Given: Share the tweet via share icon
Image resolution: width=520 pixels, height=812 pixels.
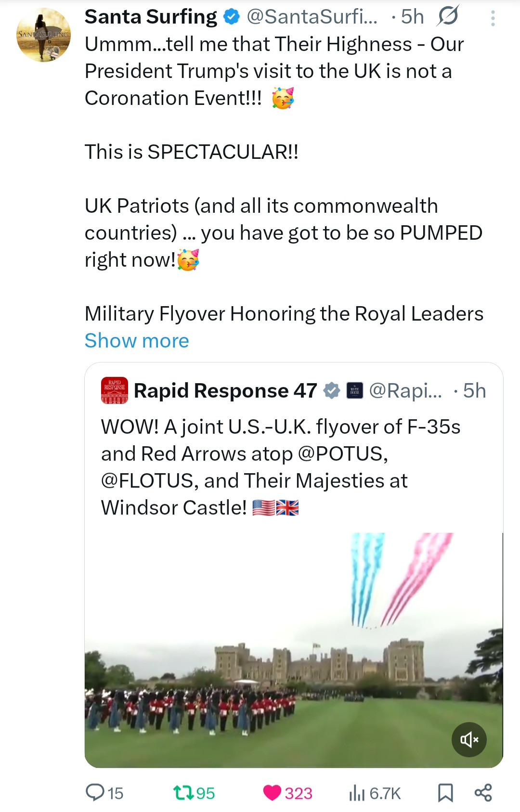Looking at the screenshot, I should [483, 792].
